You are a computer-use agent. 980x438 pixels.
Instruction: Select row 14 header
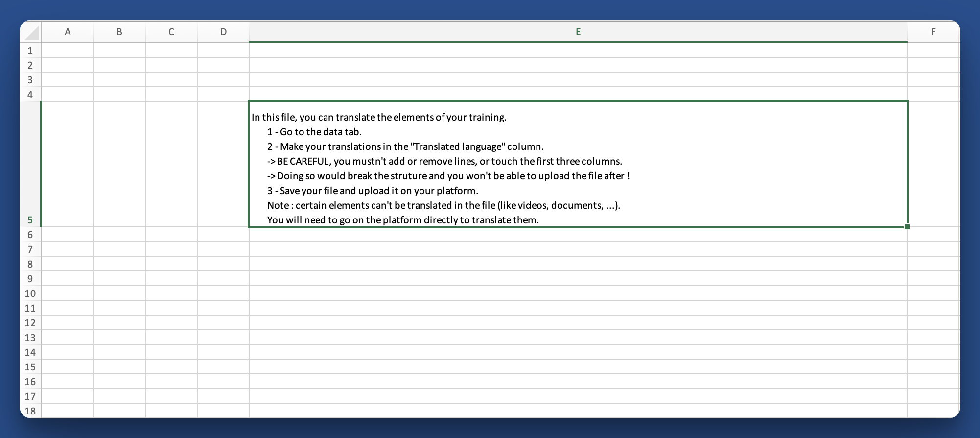click(30, 352)
